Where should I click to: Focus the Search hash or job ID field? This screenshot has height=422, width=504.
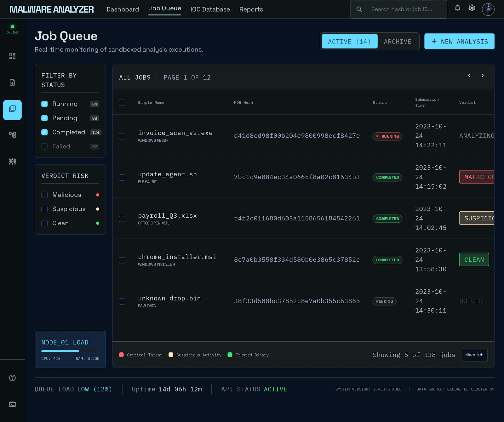click(399, 9)
